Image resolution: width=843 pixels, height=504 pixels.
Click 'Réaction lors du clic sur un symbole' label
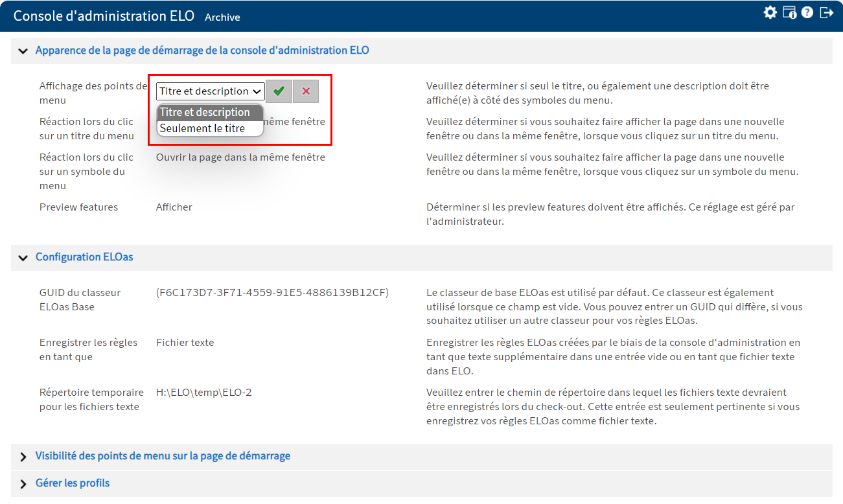(x=86, y=172)
